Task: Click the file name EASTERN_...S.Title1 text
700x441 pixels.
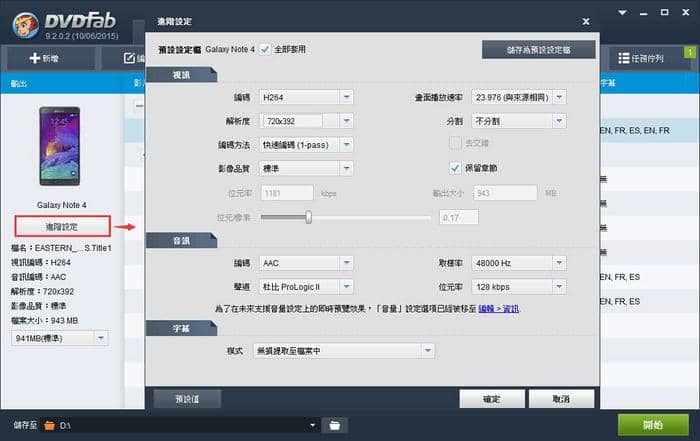Action: pyautogui.click(x=61, y=248)
